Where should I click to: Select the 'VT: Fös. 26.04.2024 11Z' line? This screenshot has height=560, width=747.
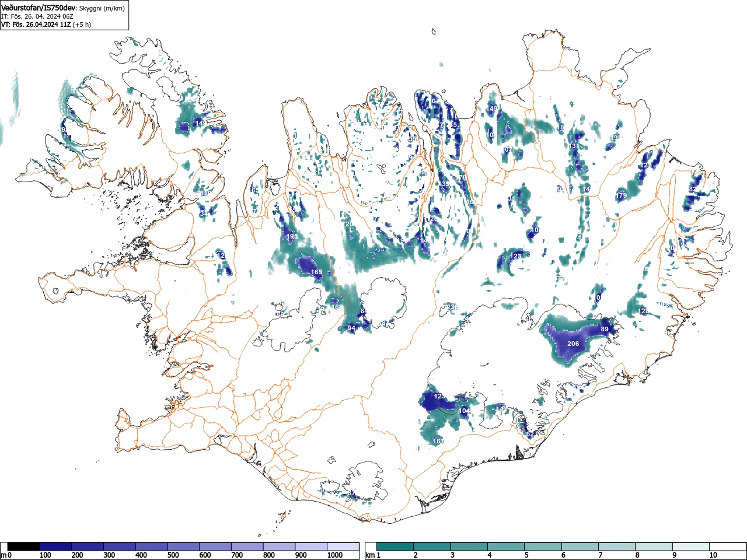click(x=36, y=24)
